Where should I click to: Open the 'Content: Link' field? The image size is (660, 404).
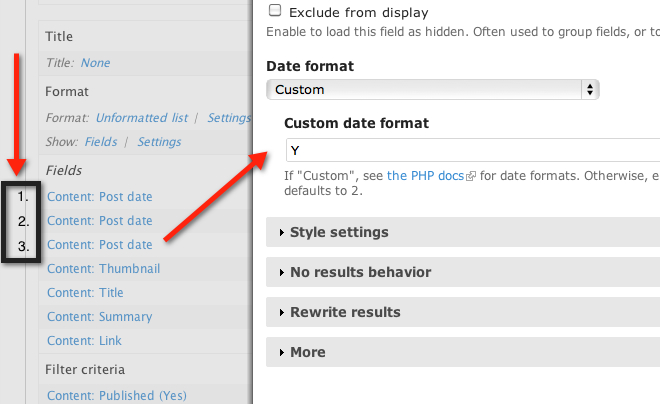coord(85,341)
